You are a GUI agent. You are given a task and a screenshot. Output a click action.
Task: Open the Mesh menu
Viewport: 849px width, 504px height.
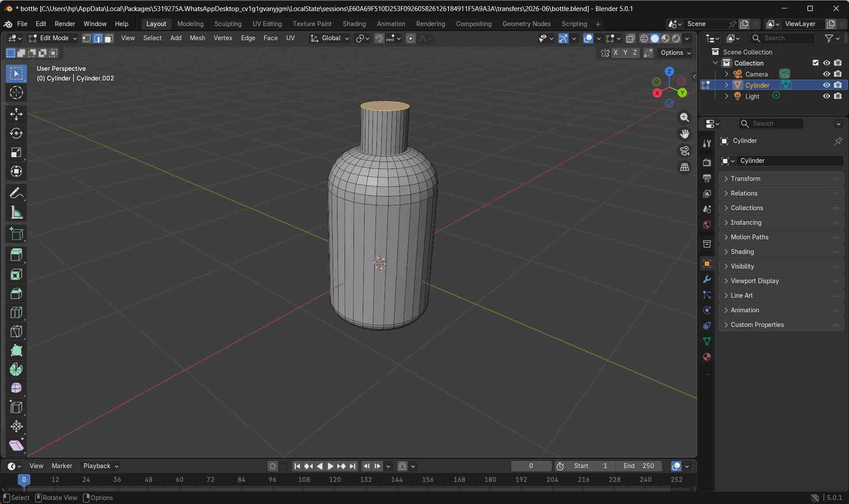197,38
